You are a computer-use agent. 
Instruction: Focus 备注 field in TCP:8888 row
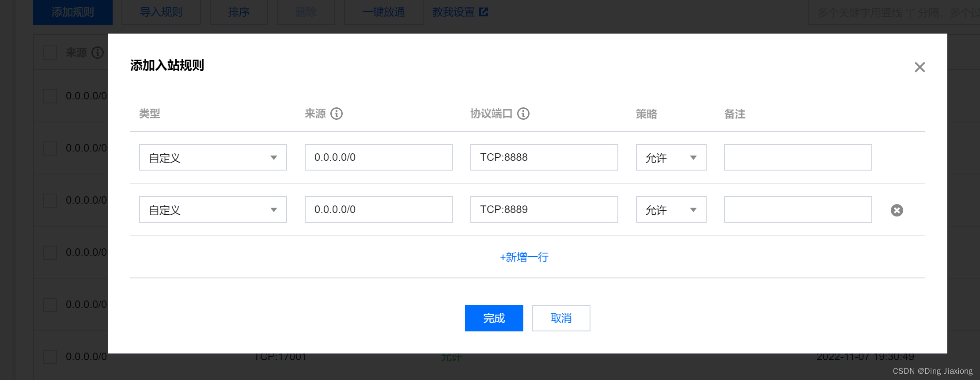798,157
